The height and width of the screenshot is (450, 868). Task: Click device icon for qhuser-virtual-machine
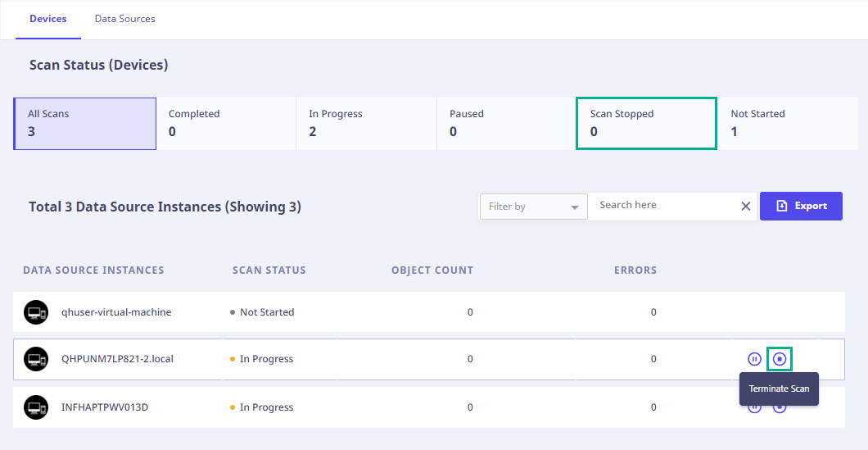[36, 312]
